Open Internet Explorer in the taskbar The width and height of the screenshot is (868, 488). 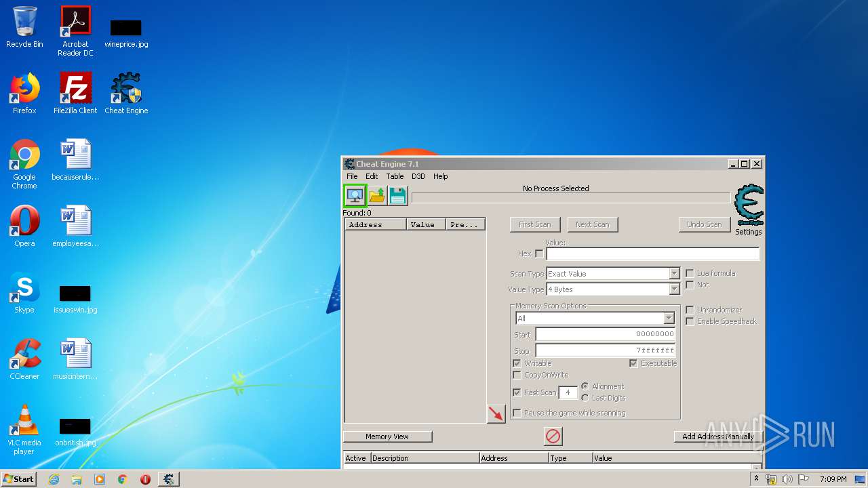pos(54,479)
